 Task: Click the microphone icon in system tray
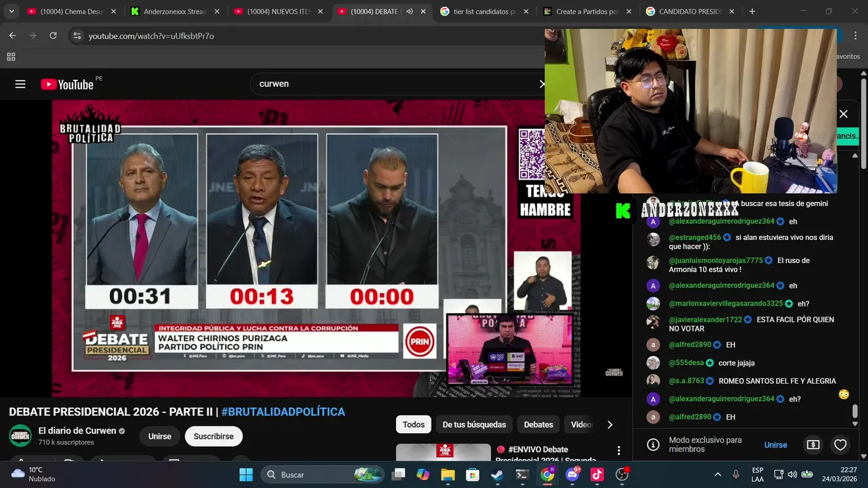tap(736, 474)
